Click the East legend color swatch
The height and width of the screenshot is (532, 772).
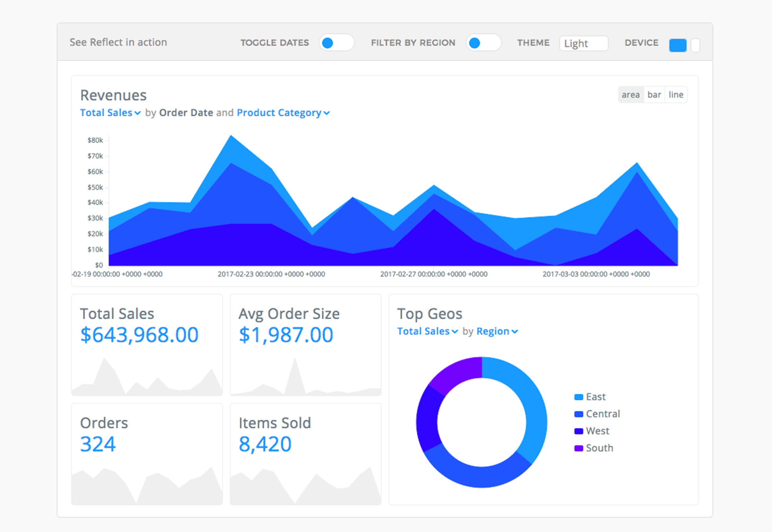(x=579, y=397)
